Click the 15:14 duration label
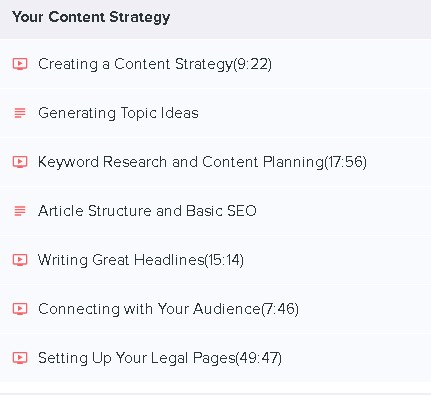 point(224,260)
